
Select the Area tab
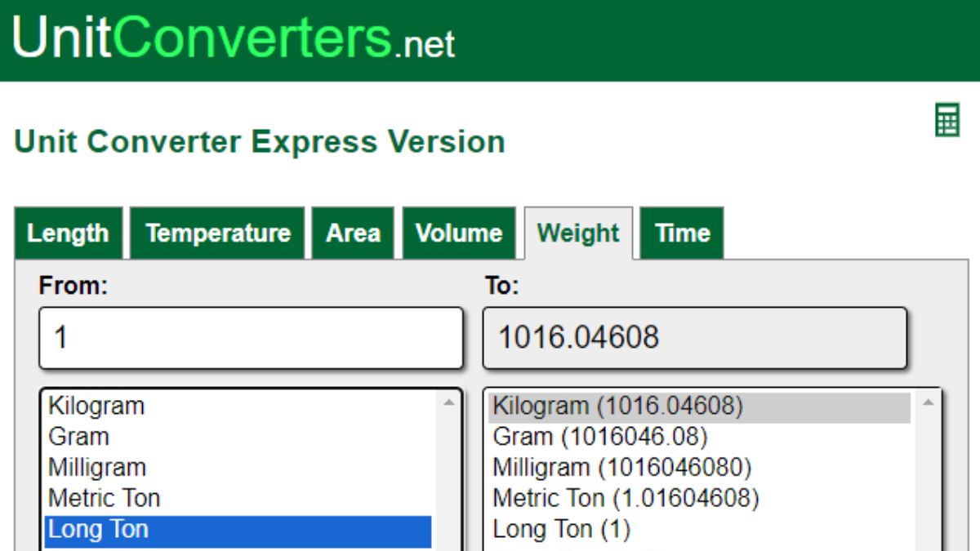click(353, 233)
